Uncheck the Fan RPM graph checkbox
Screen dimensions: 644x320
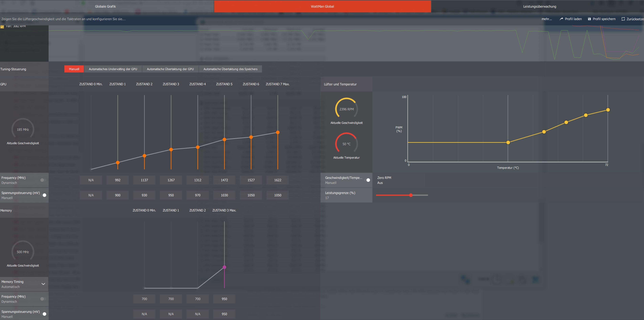pos(2,27)
